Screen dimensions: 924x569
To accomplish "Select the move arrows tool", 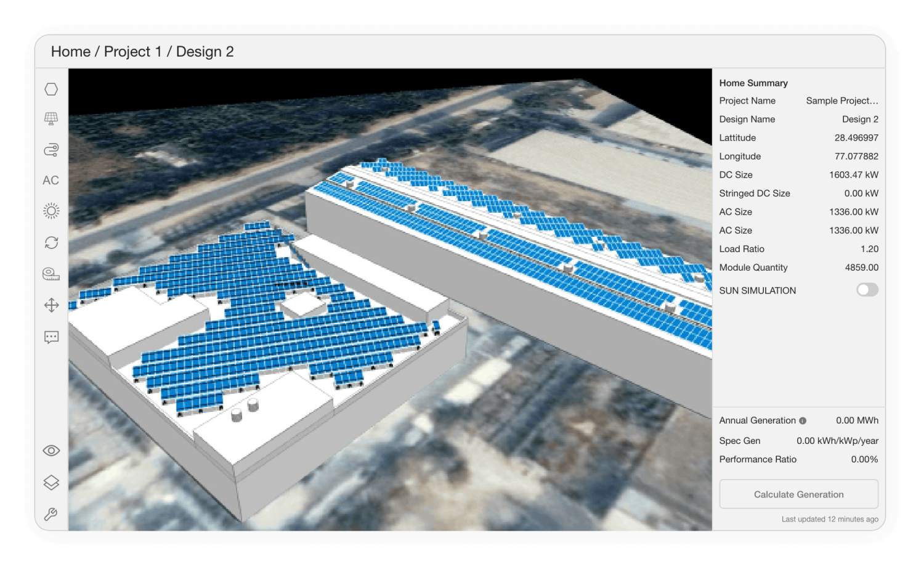I will pyautogui.click(x=51, y=305).
